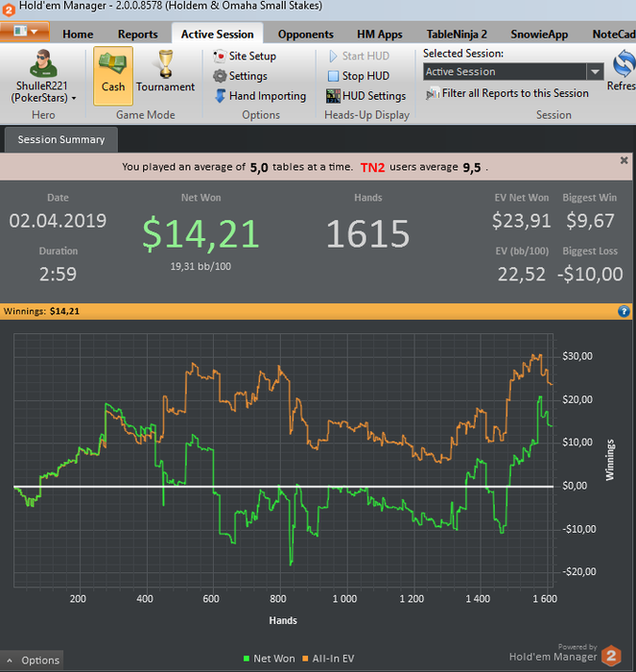The image size is (636, 672).
Task: Click the Hold'em Manager title bar app icon
Action: (8, 9)
